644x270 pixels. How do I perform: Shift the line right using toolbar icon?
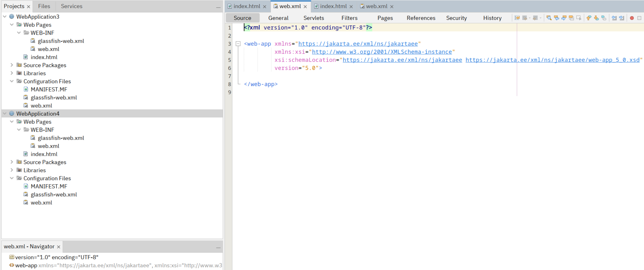(622, 18)
